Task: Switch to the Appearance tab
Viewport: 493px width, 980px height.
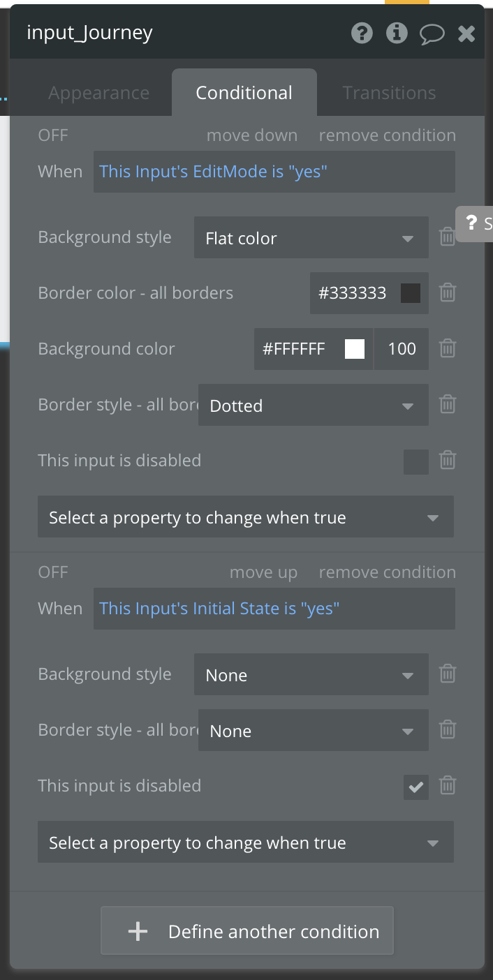Action: point(98,93)
